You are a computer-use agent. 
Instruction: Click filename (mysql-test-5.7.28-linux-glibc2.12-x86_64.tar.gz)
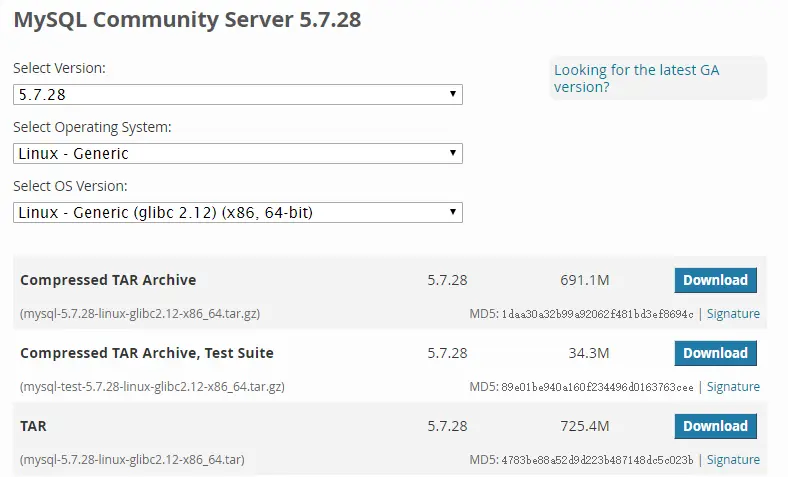click(152, 387)
